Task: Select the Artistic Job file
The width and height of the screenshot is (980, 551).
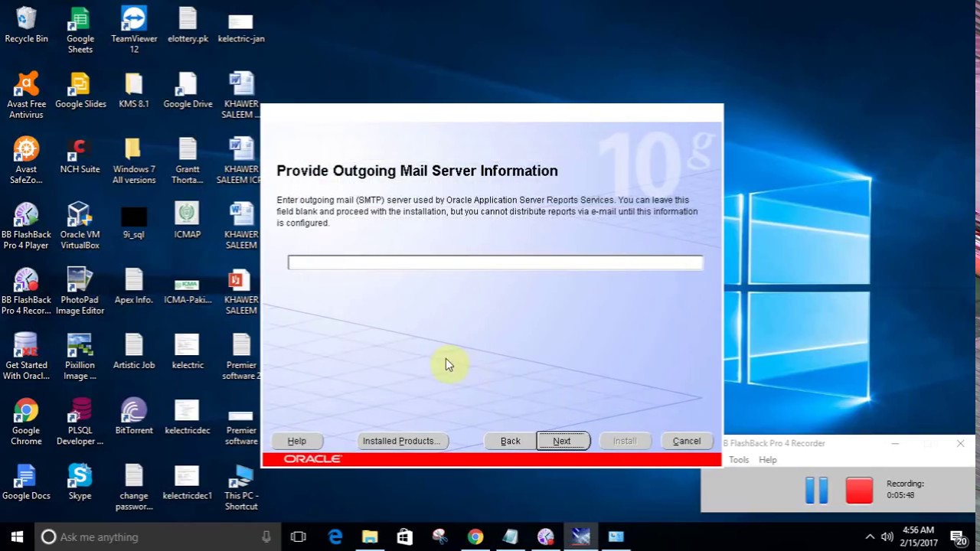Action: (134, 352)
